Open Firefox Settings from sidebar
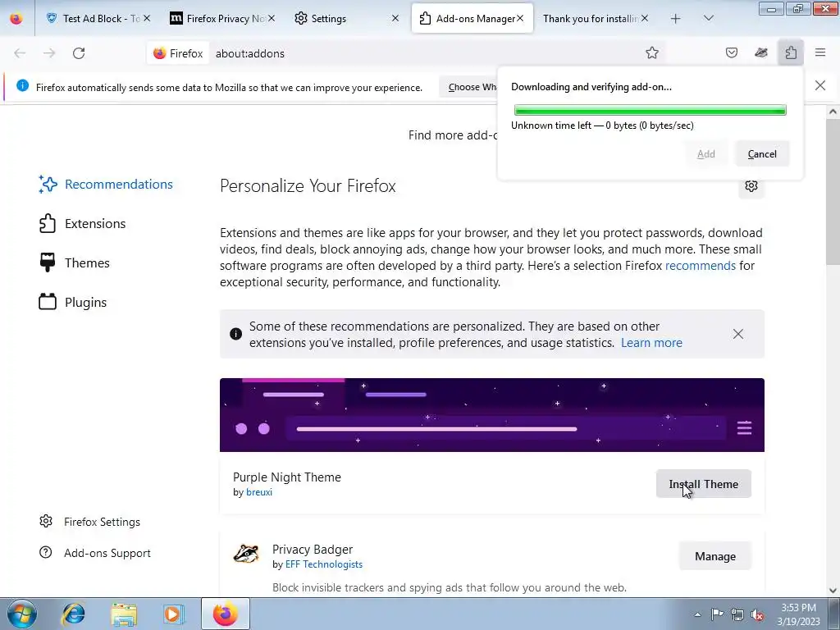This screenshot has width=840, height=630. pos(89,522)
